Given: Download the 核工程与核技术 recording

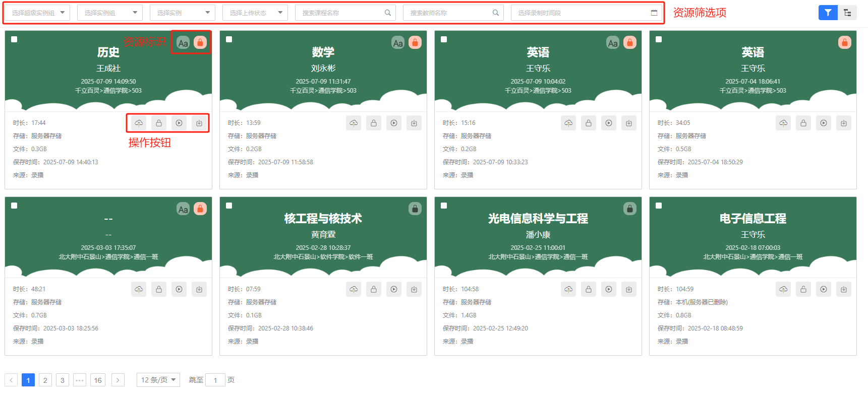Looking at the screenshot, I should pos(414,289).
